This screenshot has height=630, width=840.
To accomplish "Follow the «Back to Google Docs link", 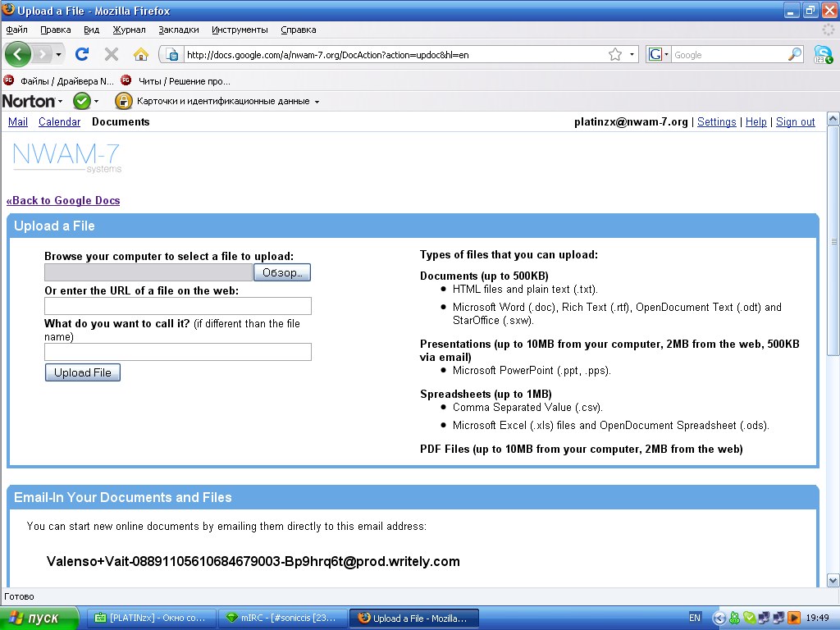I will (x=63, y=200).
